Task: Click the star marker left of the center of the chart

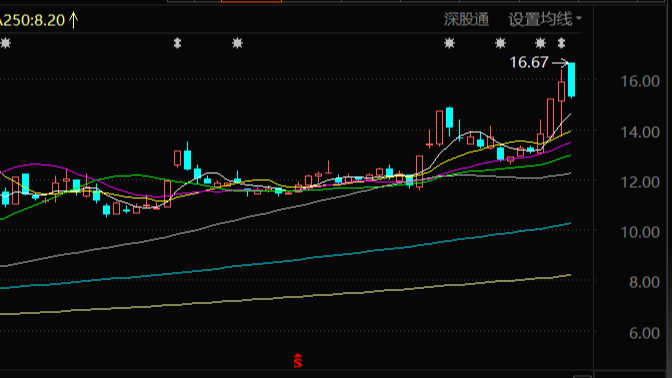Action: tap(237, 43)
